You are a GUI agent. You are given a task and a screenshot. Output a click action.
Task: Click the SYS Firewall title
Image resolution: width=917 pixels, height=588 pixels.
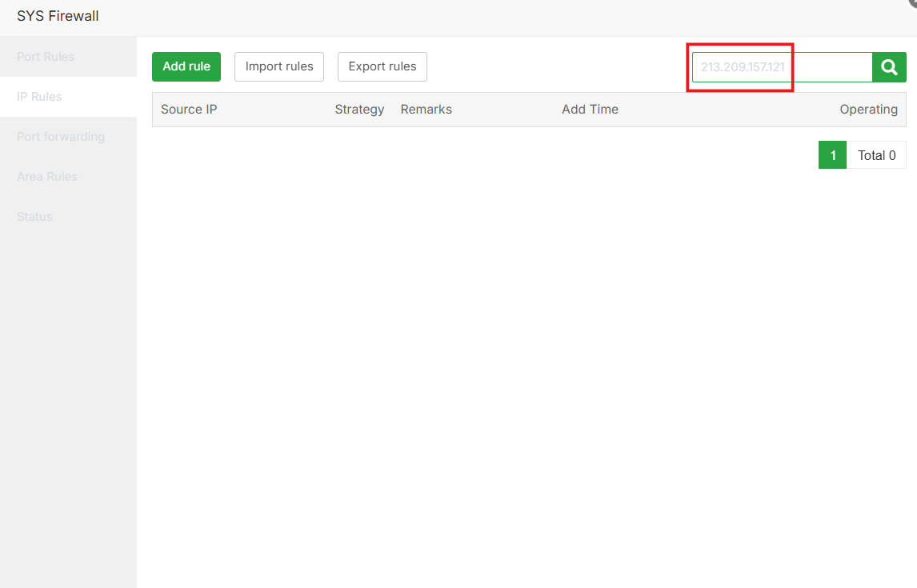pos(58,16)
